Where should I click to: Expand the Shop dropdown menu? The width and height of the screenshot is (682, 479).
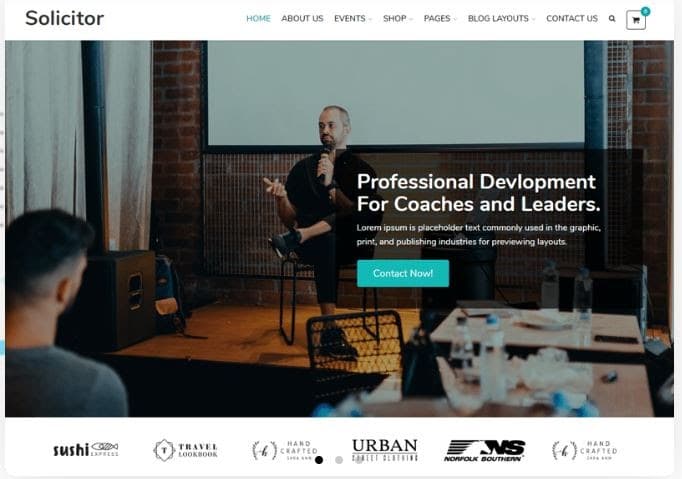tap(398, 19)
